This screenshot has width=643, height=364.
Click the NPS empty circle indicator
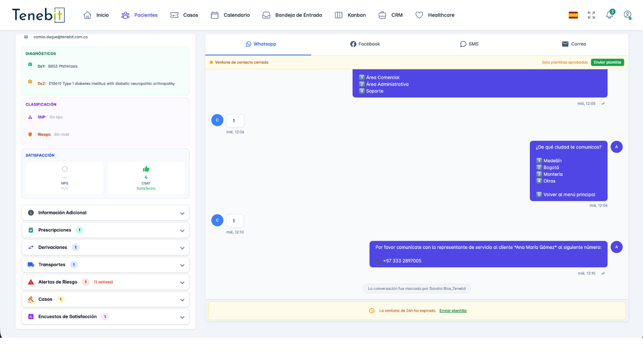(65, 169)
